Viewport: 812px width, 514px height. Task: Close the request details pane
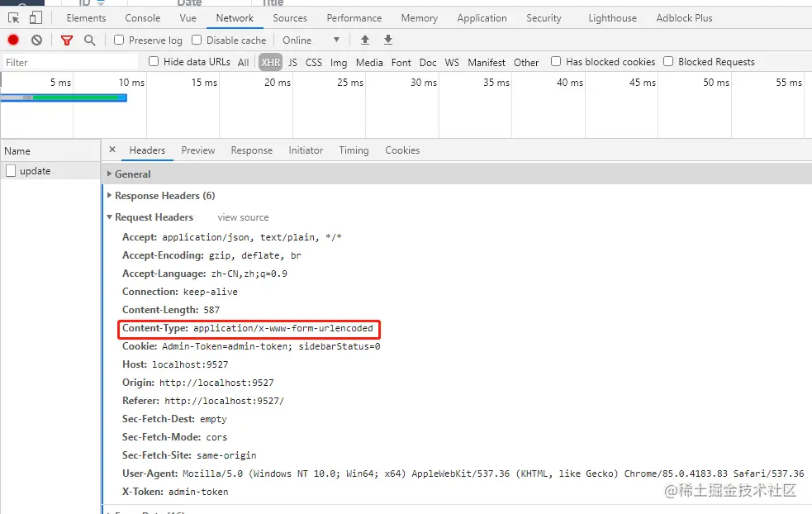[112, 150]
